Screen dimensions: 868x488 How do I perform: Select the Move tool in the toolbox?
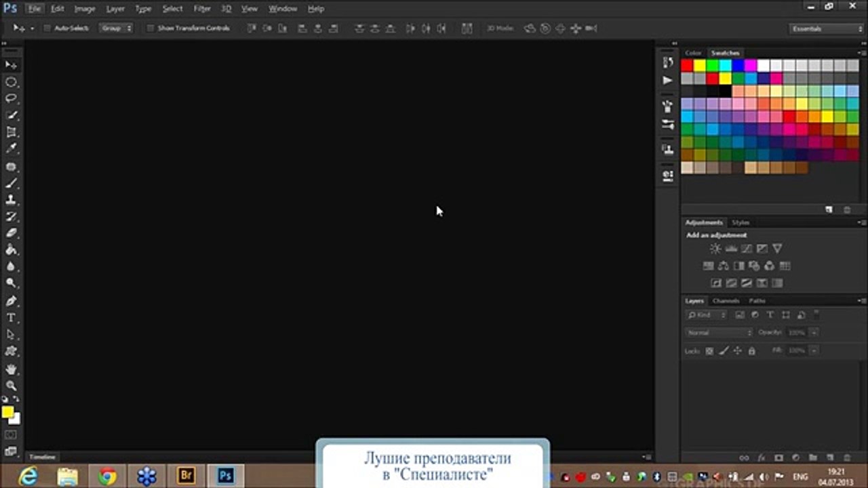[12, 65]
